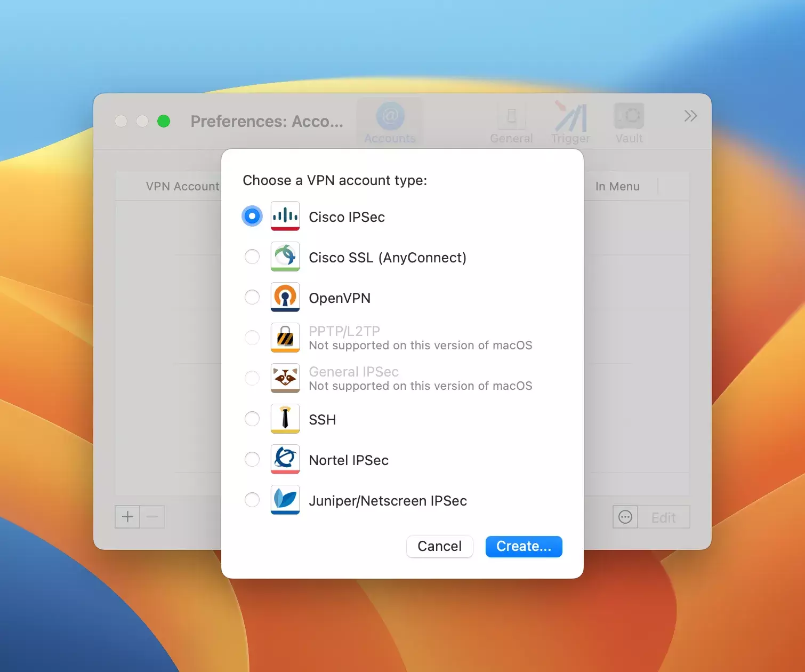Select the Cisco SSL (AnyConnect) radio button
The image size is (805, 672).
[x=252, y=257]
